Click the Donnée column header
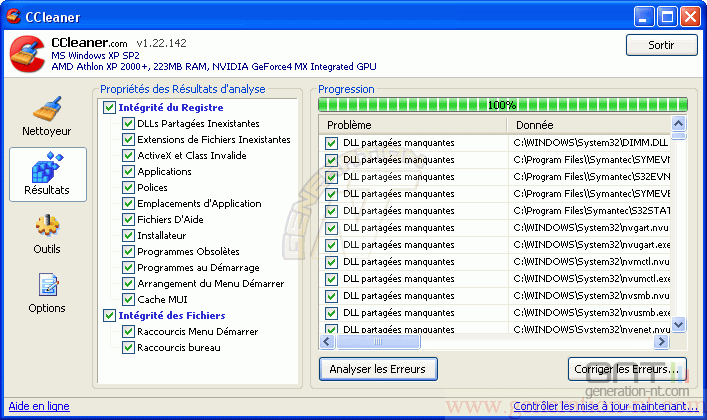 pyautogui.click(x=589, y=125)
